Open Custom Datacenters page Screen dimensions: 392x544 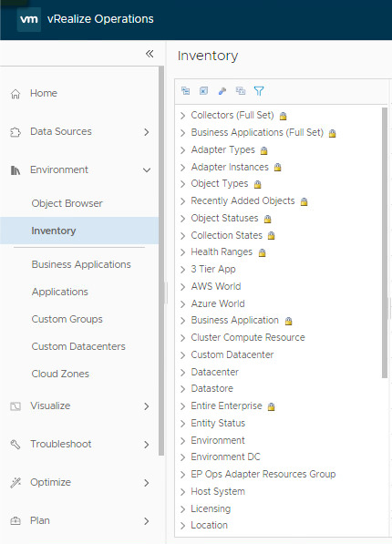(78, 346)
